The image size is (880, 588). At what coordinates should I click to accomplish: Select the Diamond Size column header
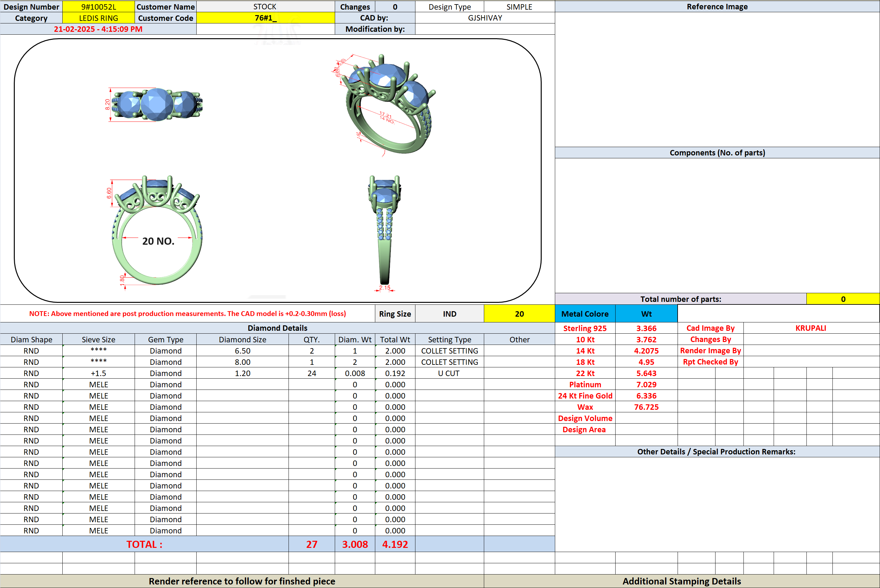pyautogui.click(x=243, y=339)
